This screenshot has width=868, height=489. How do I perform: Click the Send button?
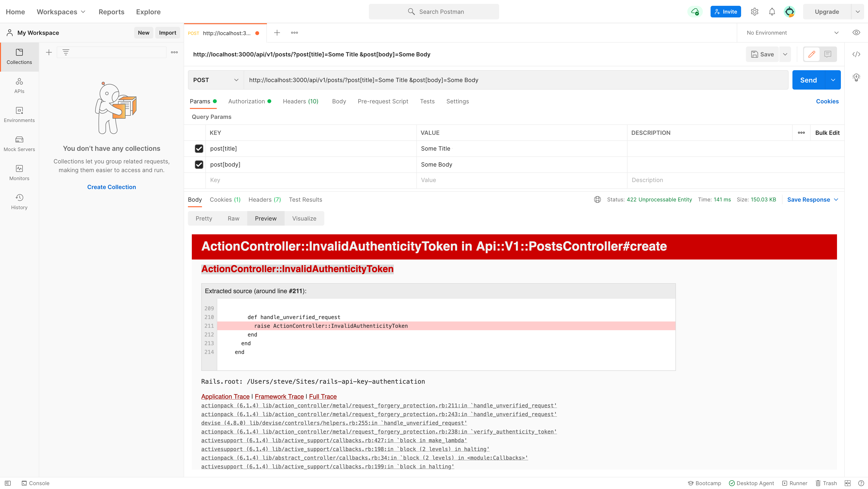pyautogui.click(x=808, y=80)
